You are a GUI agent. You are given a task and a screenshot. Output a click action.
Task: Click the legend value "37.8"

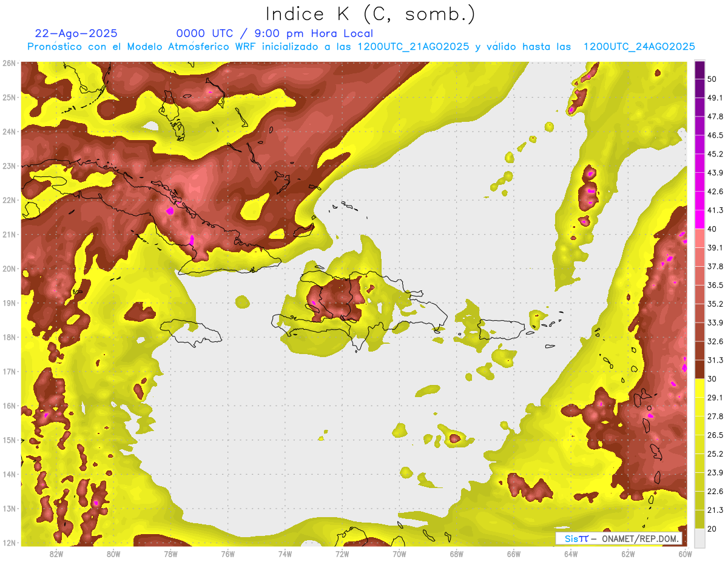[x=715, y=266]
